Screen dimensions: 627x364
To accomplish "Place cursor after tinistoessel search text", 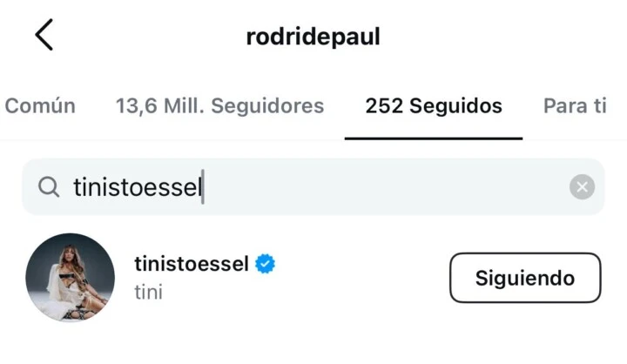I will click(203, 187).
